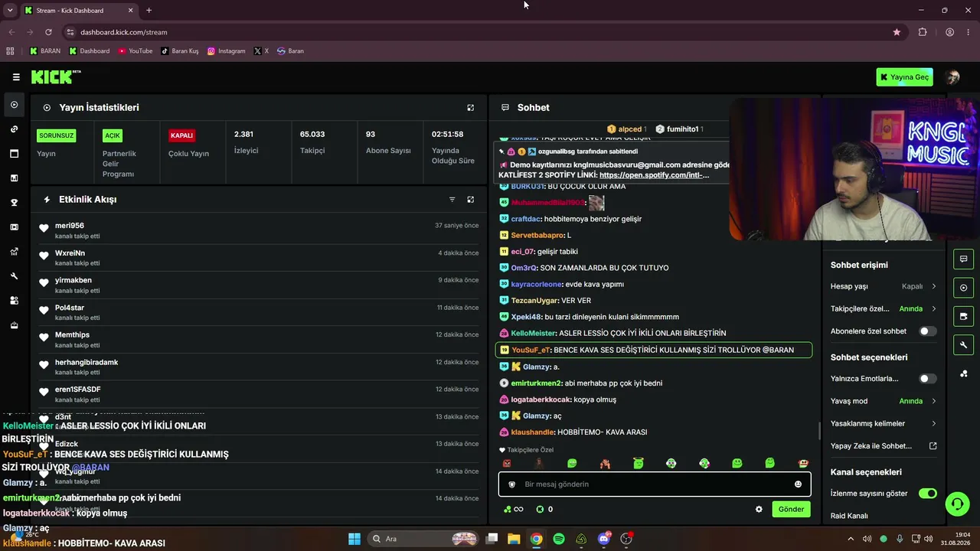Viewport: 980px width, 551px height.
Task: Click the play circle icon on right rail
Action: 963,288
